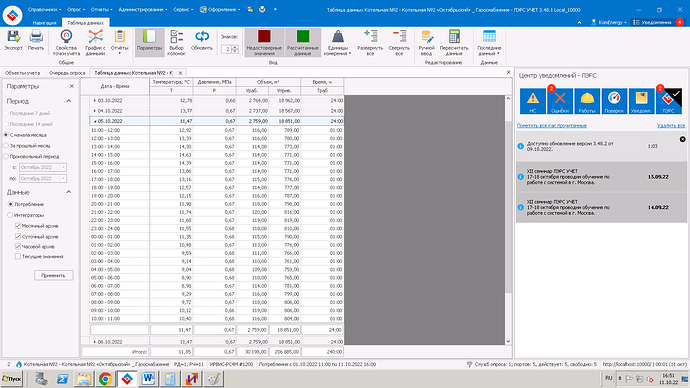The image size is (690, 388).
Task: Open ribbon Отчёты dropdown
Action: 120,43
